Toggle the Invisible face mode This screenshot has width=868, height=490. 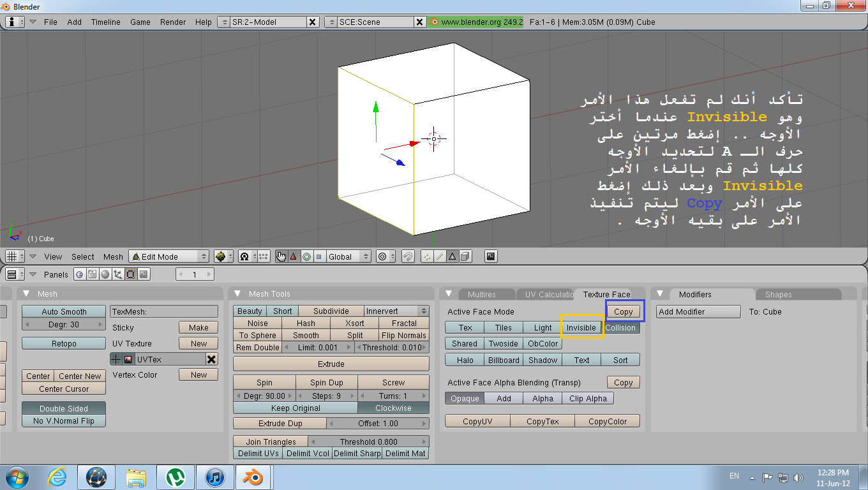(x=581, y=327)
